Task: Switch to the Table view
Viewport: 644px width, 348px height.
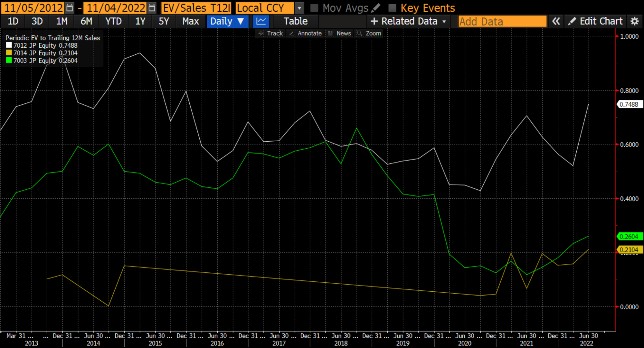Action: point(295,21)
